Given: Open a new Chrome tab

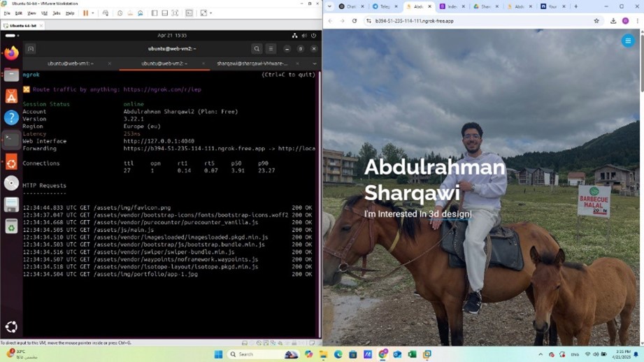Looking at the screenshot, I should pos(576,6).
